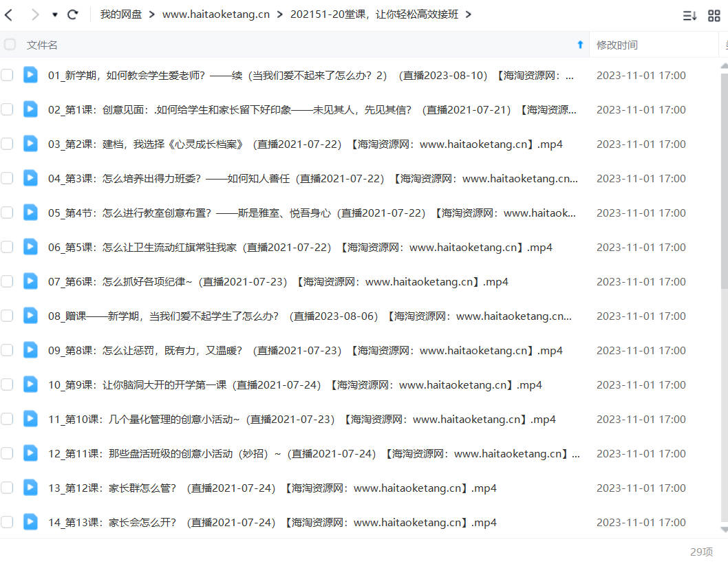Expand chevron after the last breadcrumb folder
728x564 pixels.
[469, 15]
